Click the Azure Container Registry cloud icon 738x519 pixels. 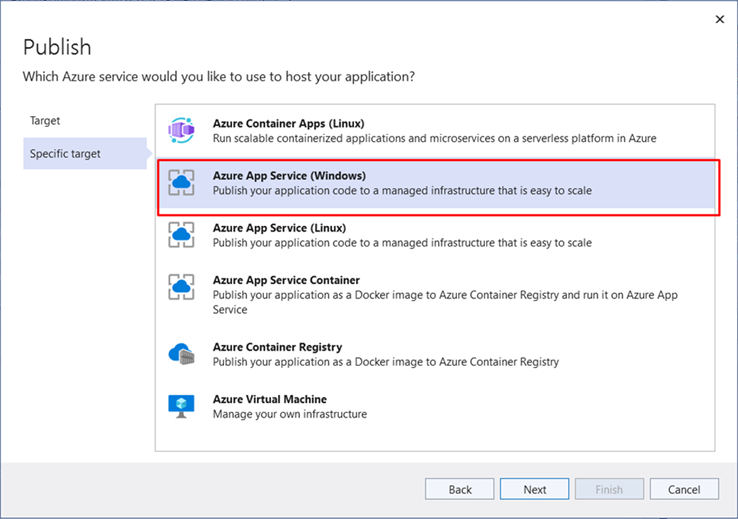(x=181, y=354)
